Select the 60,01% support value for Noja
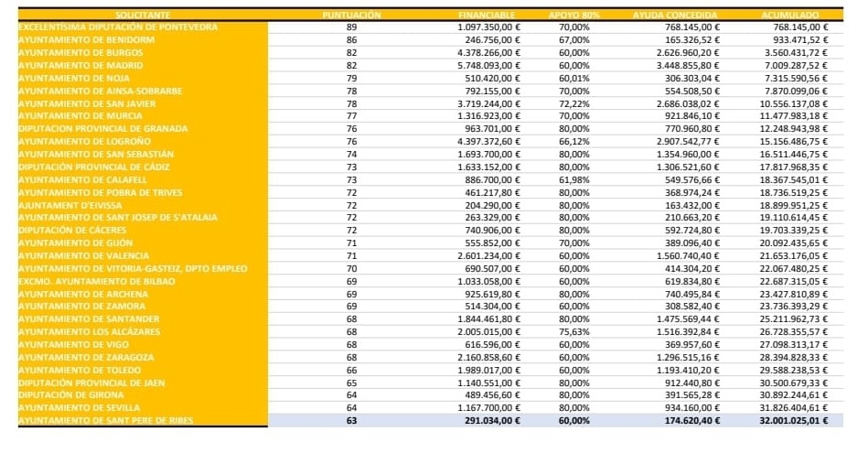 [574, 78]
